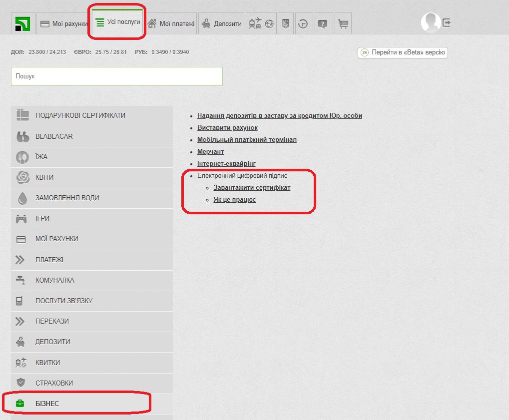Click the Ukrainian trident emblem icon

[x=286, y=23]
